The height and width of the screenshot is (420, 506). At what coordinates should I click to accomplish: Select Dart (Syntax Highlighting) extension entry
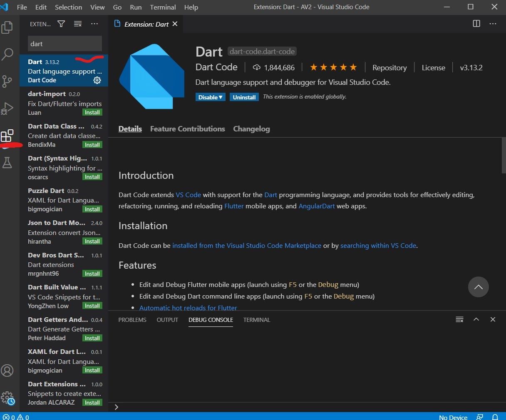coord(64,167)
